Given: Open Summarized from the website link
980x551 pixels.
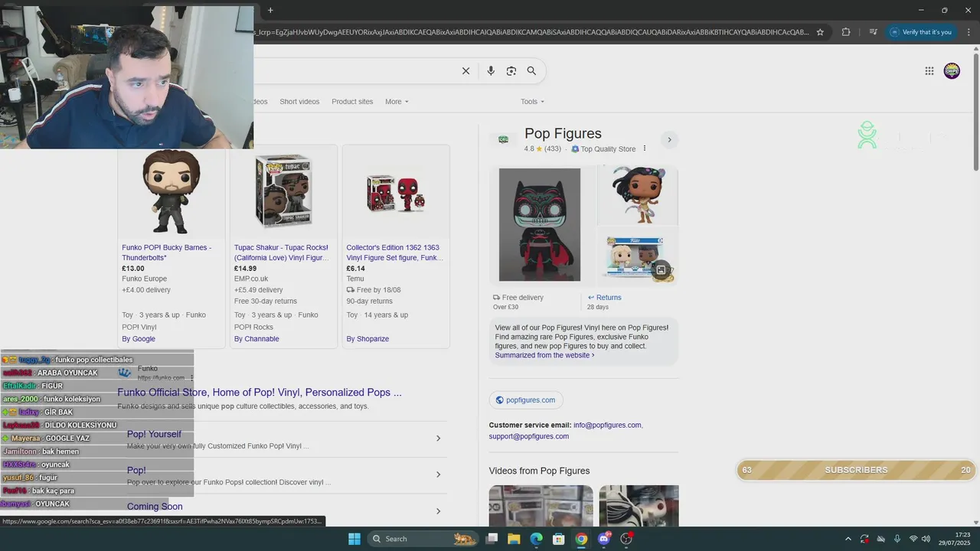Looking at the screenshot, I should [544, 355].
